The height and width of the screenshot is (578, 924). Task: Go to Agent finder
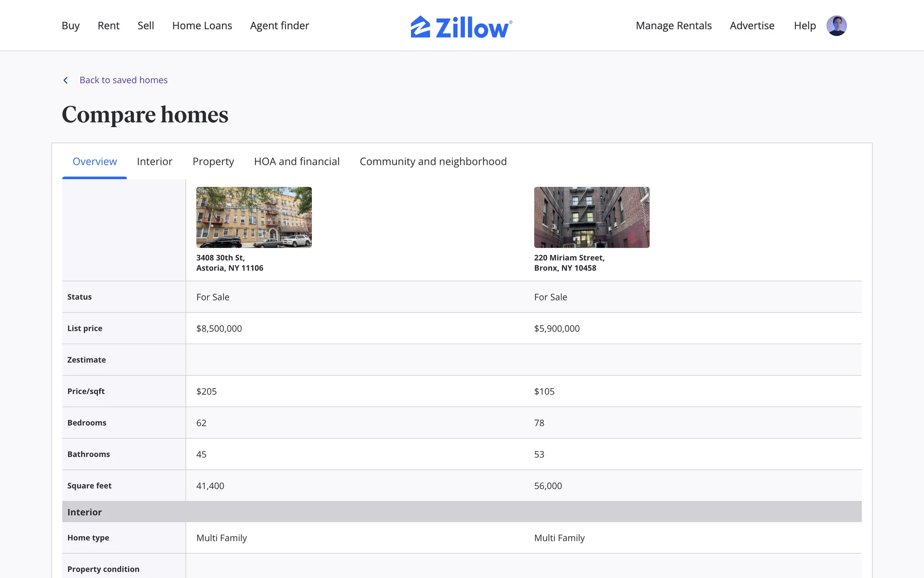tap(279, 26)
